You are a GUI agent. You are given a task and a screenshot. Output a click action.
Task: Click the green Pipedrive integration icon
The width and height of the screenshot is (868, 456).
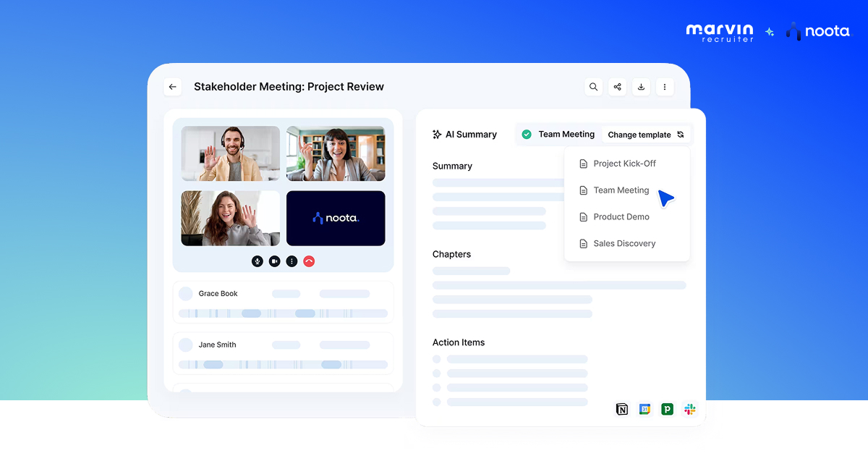tap(667, 410)
